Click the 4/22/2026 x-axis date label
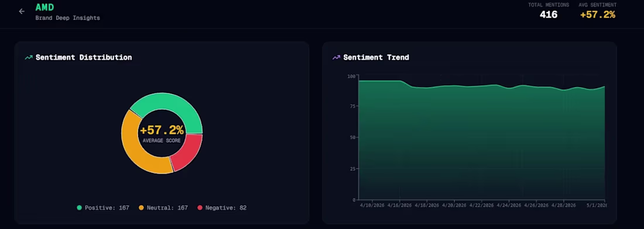Viewport: 644px width, 229px height. coord(482,205)
